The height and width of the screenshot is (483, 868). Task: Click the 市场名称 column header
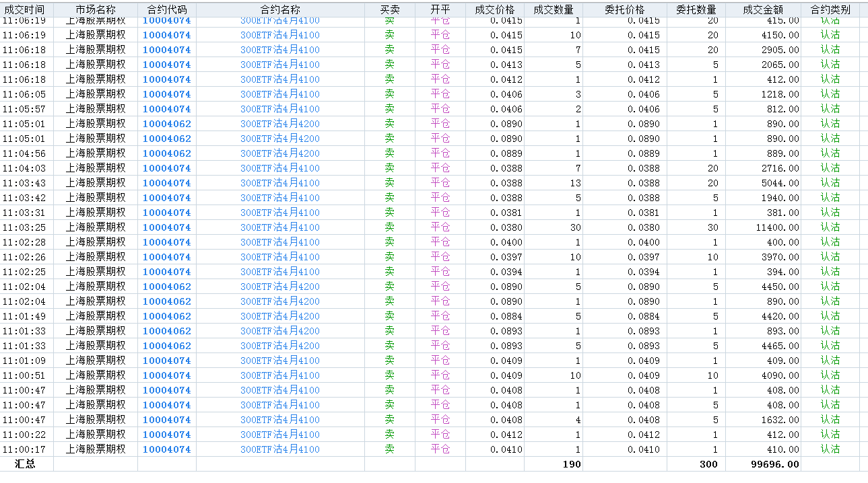[96, 10]
